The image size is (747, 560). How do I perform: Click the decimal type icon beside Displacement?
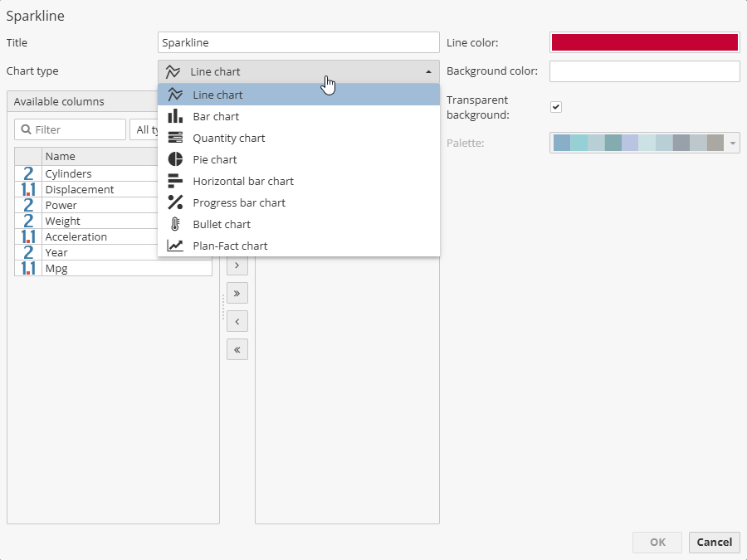click(x=27, y=189)
